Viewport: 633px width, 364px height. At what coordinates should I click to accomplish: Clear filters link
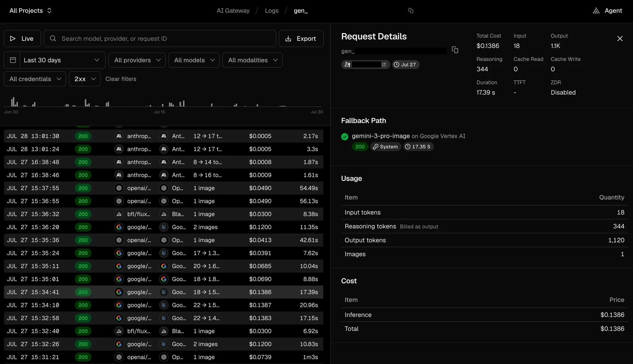tap(121, 79)
